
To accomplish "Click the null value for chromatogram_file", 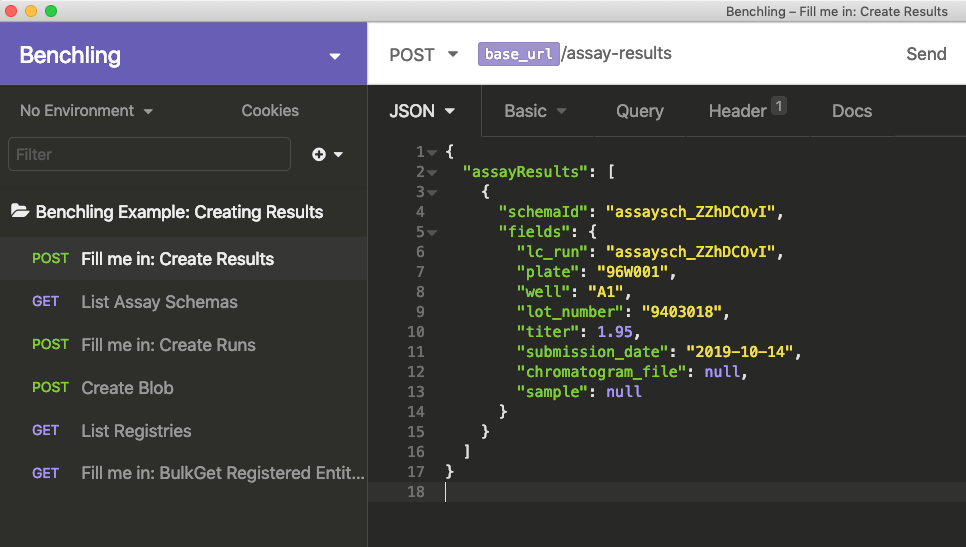I will coord(722,372).
